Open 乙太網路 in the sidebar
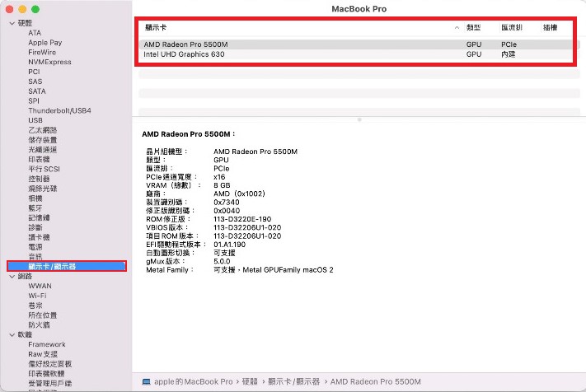Screen dimensions: 586x392 point(43,130)
